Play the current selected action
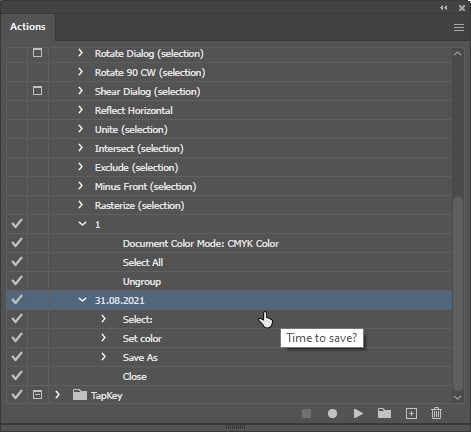 (x=358, y=414)
